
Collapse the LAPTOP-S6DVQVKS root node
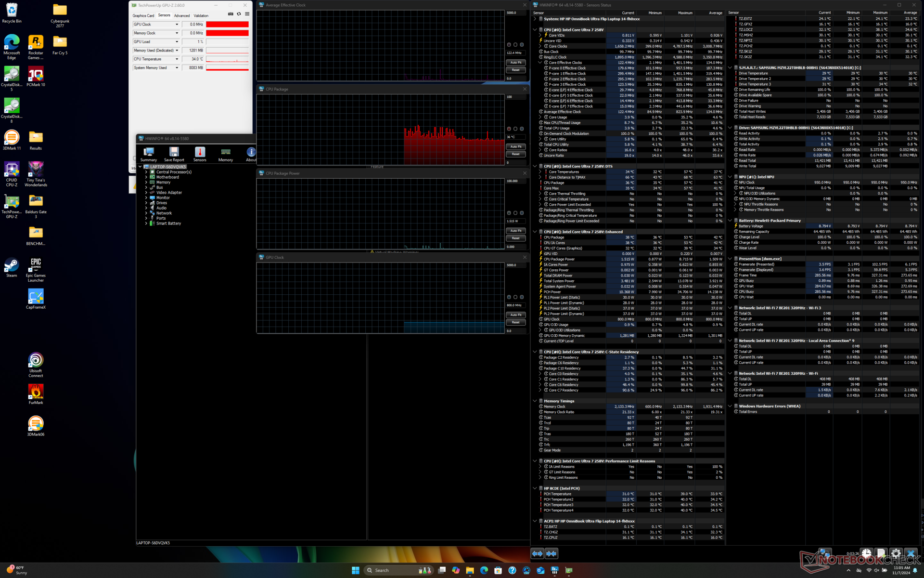tap(141, 167)
